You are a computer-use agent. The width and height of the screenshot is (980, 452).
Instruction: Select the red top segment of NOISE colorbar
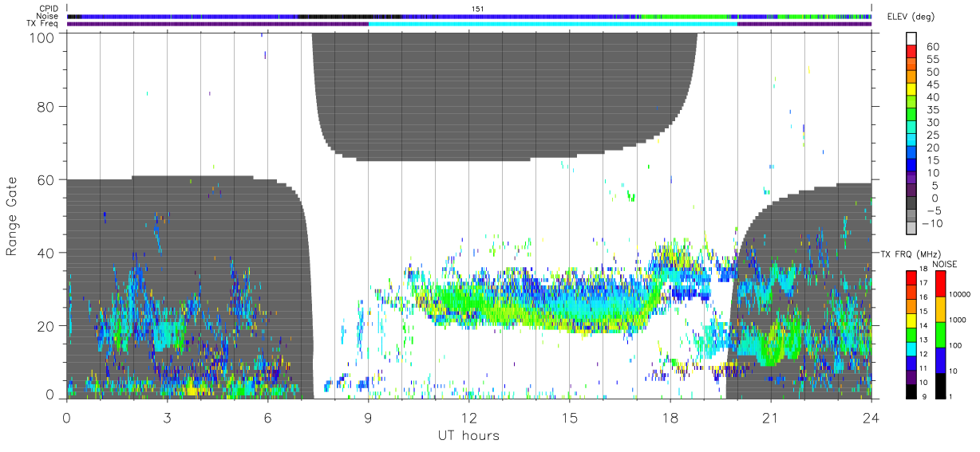(942, 282)
